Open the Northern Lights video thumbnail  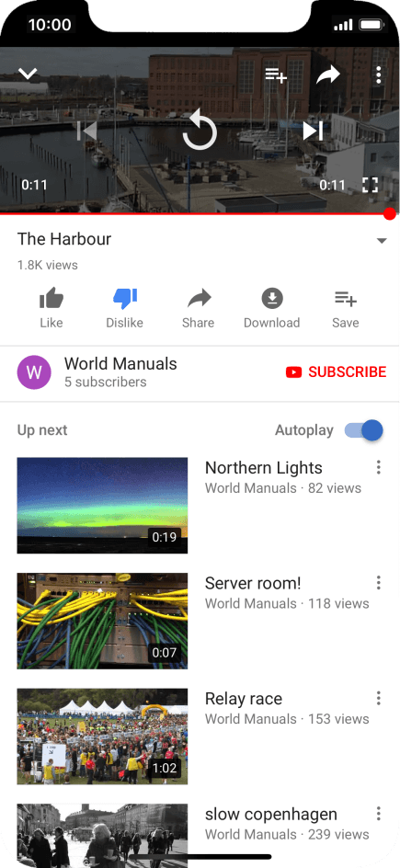pos(102,506)
